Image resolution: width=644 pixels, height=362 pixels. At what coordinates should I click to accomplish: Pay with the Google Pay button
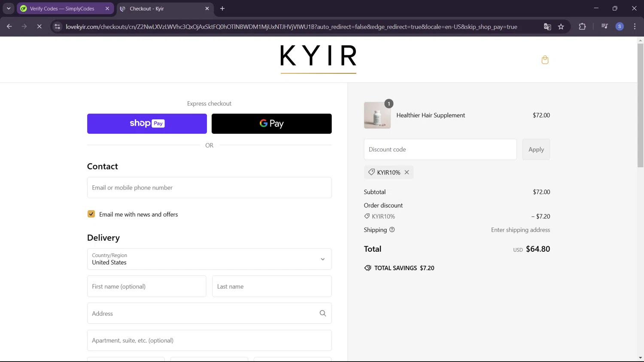(272, 124)
